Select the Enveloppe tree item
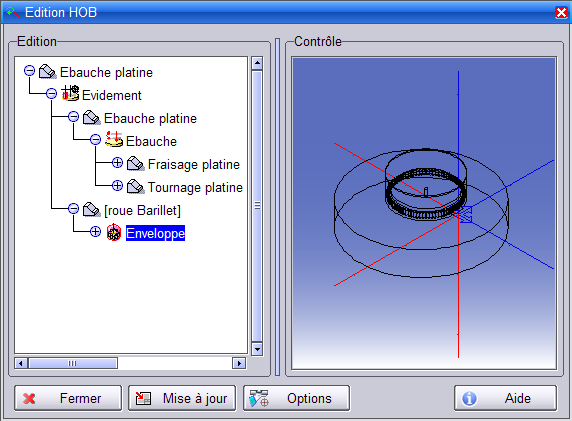 155,233
